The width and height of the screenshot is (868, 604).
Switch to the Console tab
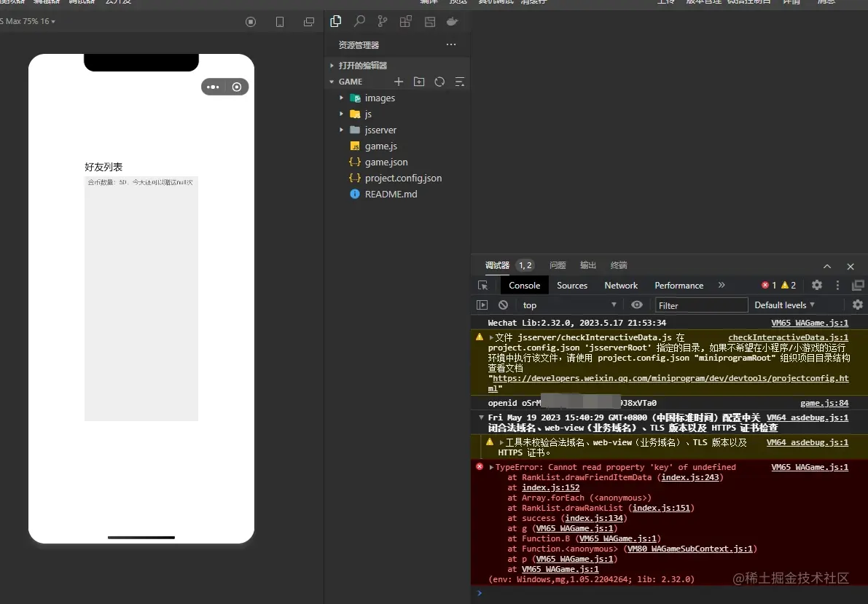coord(524,285)
